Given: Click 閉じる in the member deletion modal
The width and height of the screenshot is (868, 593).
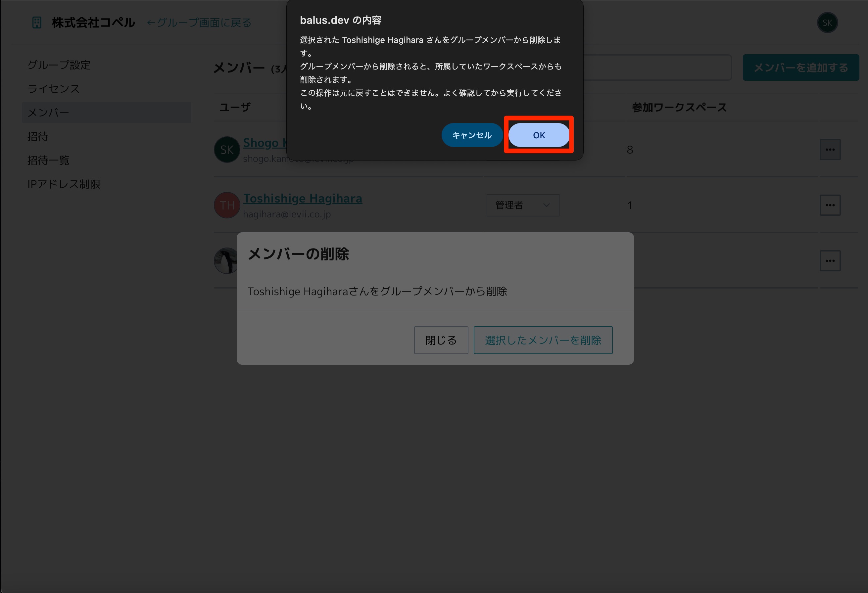Looking at the screenshot, I should [441, 340].
